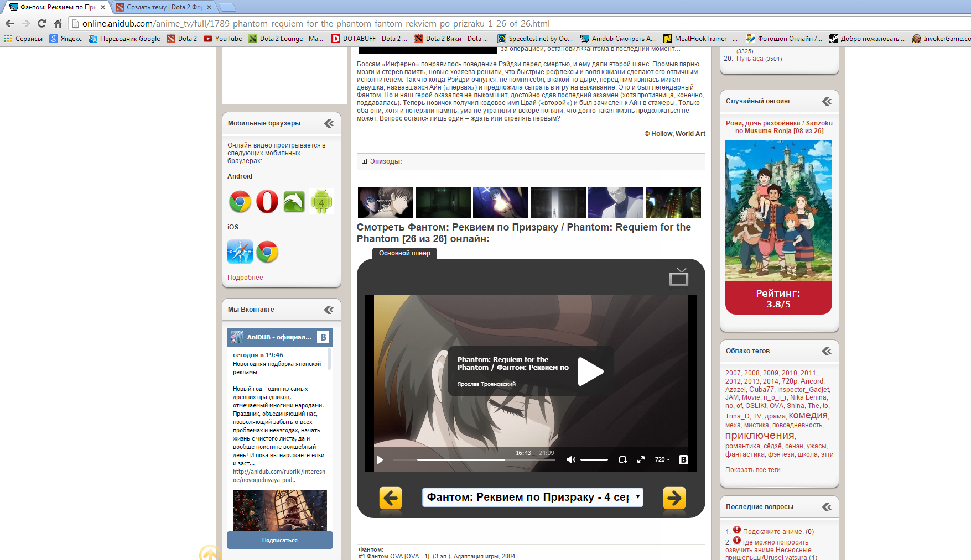This screenshot has width=971, height=560.
Task: Collapse the Мы Вконтакте panel
Action: point(329,310)
